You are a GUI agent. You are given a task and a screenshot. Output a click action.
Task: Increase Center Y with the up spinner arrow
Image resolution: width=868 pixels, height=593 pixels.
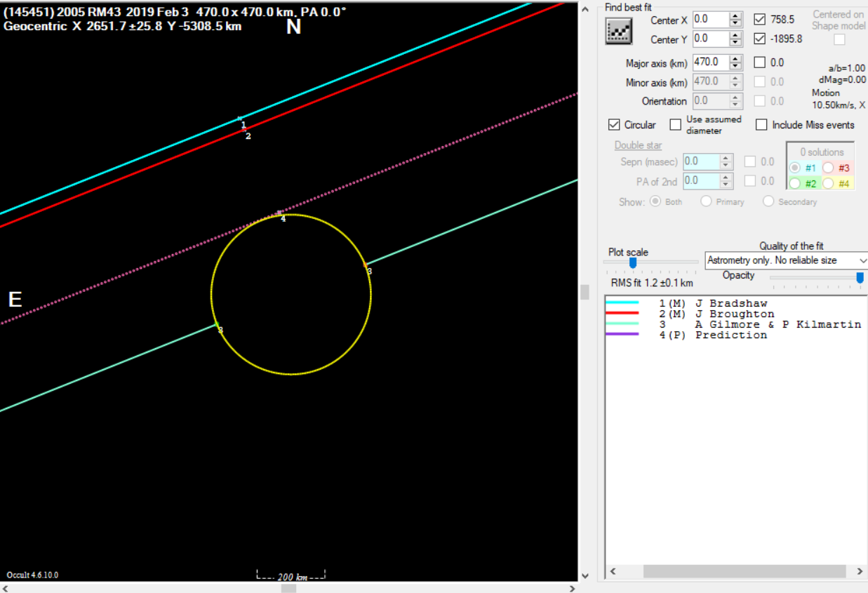[735, 35]
